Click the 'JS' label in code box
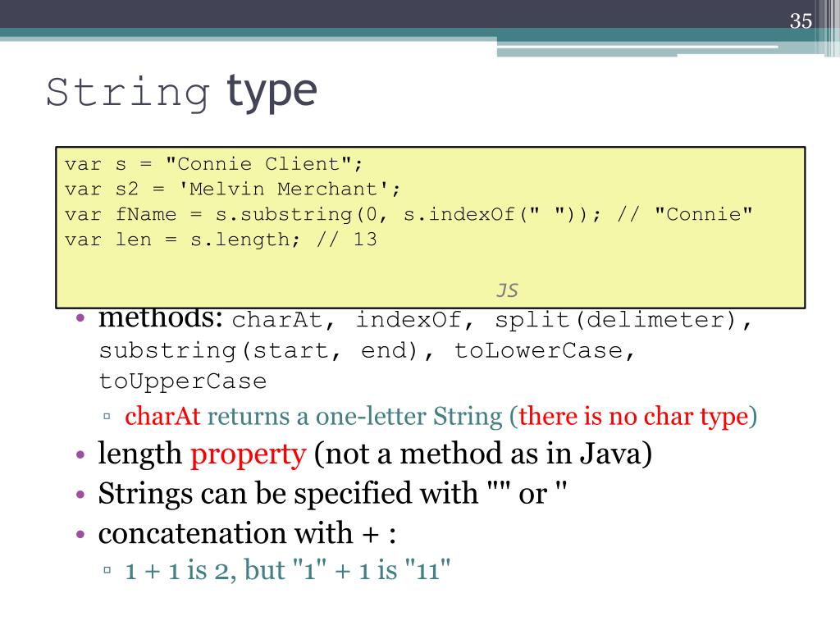This screenshot has height=630, width=840. pyautogui.click(x=507, y=290)
